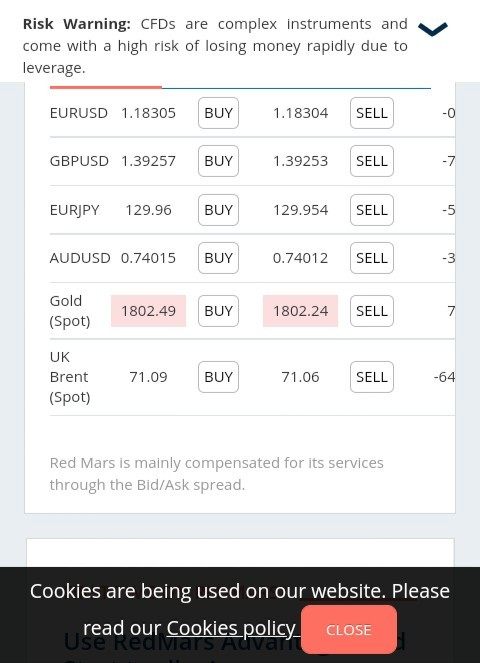Buy Gold (Spot)

coord(218,311)
